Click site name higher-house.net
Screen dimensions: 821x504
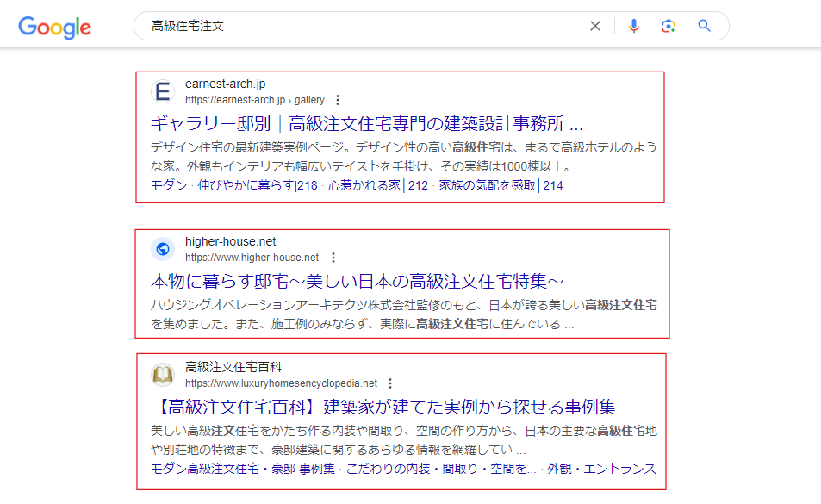pos(230,241)
